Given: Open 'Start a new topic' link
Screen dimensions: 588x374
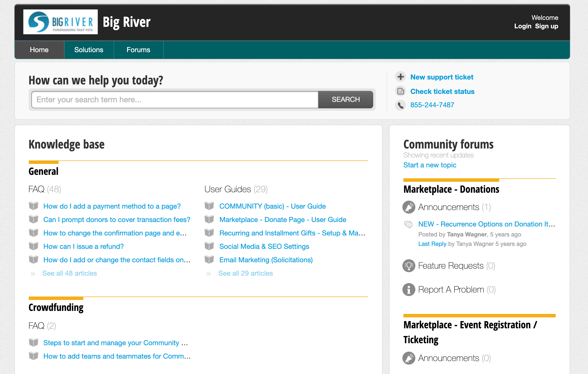Looking at the screenshot, I should coord(430,165).
